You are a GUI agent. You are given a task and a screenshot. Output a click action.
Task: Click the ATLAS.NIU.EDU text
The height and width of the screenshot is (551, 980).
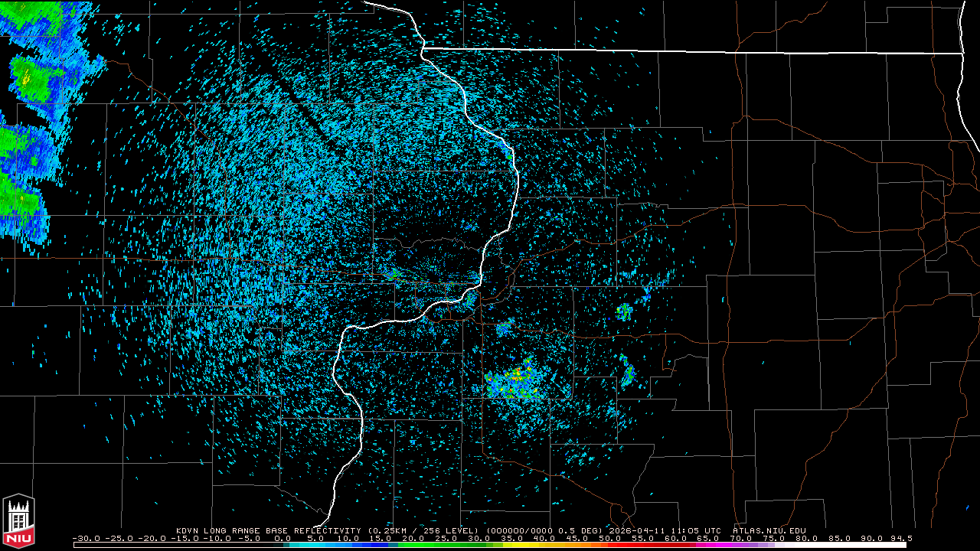click(769, 530)
